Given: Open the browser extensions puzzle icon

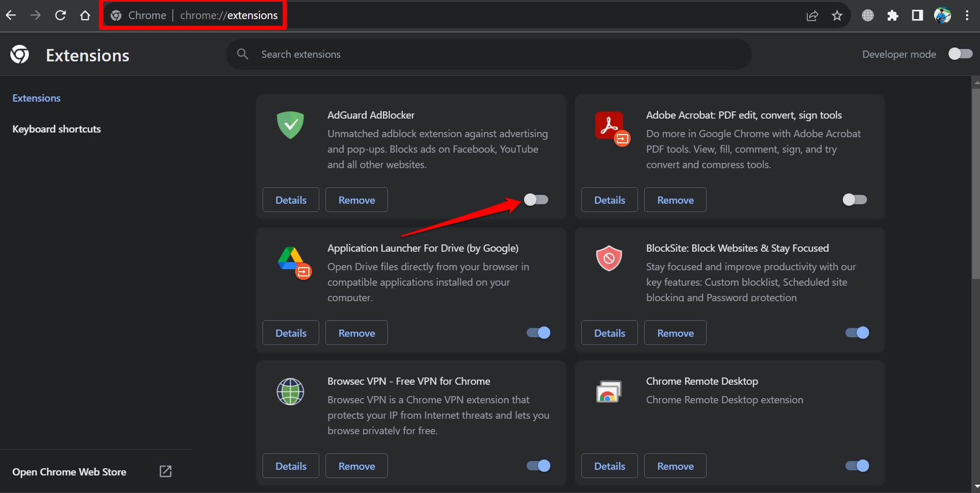Looking at the screenshot, I should 892,15.
